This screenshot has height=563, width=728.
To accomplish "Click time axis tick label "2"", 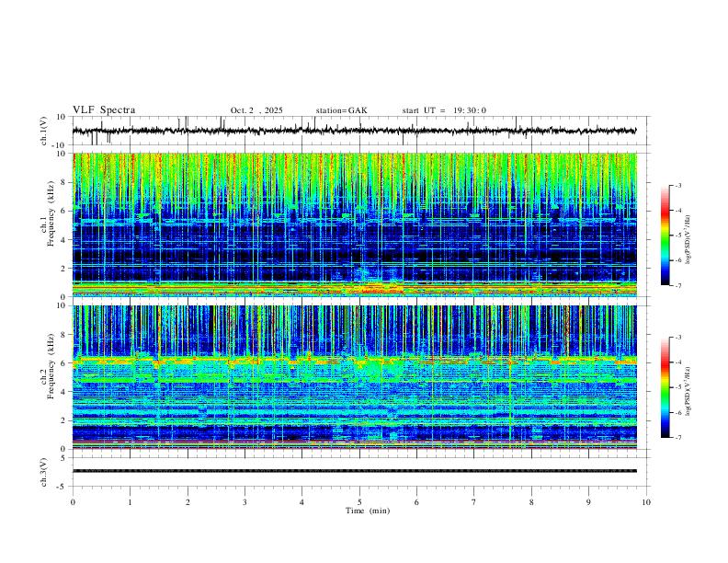I will (x=188, y=502).
